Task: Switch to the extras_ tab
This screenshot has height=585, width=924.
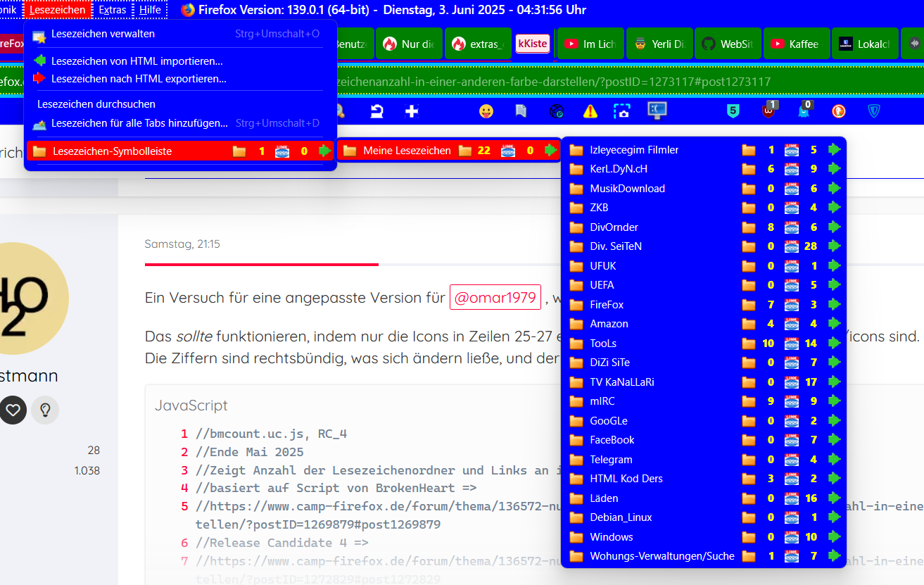Action: coord(478,44)
